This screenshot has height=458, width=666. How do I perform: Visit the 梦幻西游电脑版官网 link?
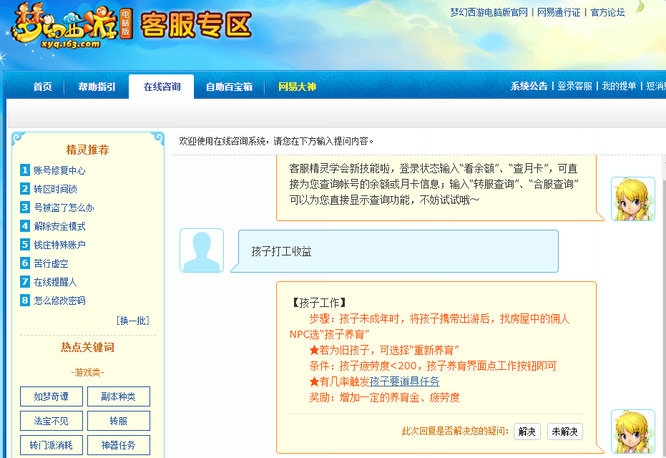[x=489, y=13]
